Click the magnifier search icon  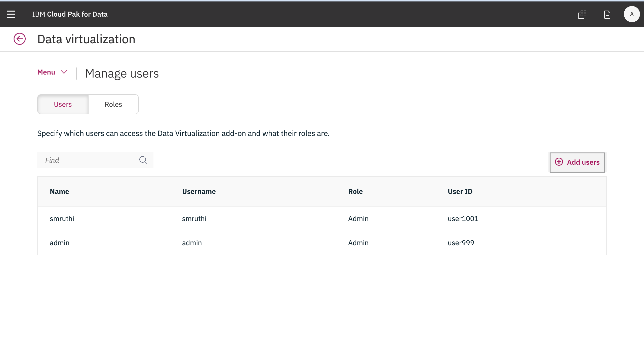click(x=143, y=160)
